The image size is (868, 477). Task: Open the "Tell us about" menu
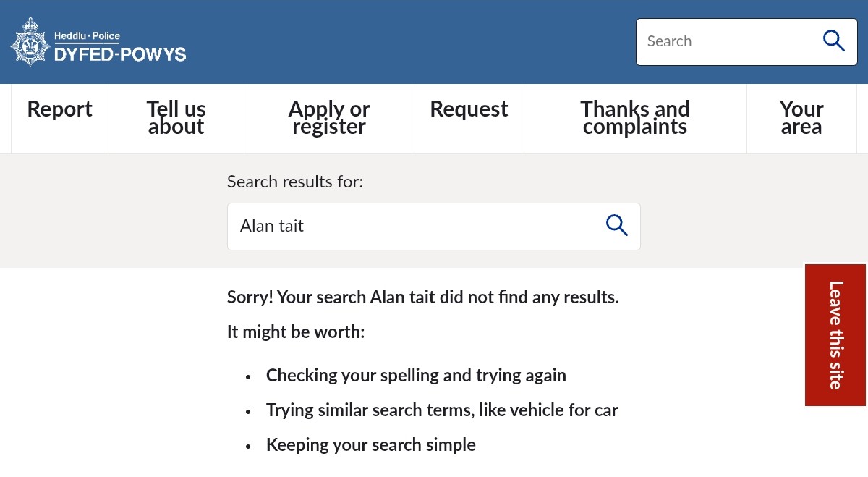click(x=176, y=118)
